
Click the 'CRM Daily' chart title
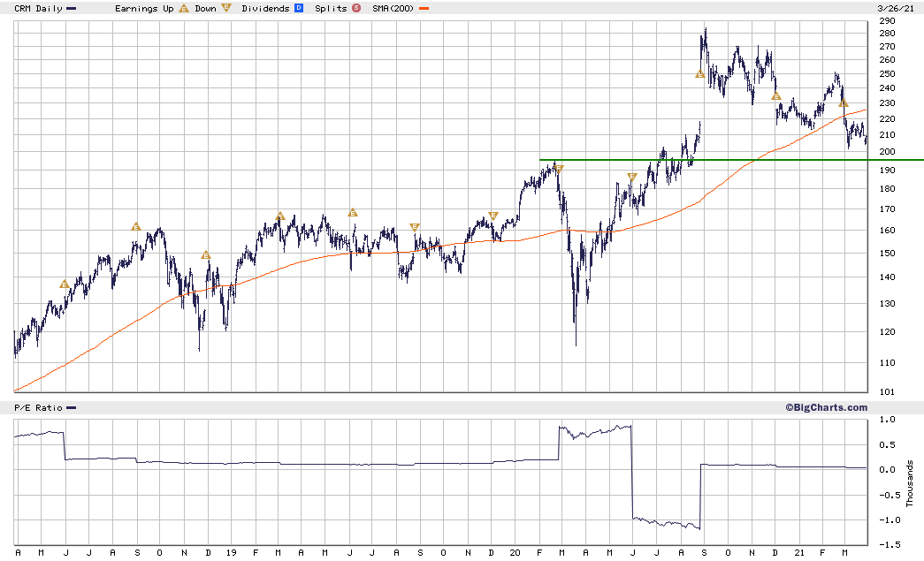tap(38, 8)
